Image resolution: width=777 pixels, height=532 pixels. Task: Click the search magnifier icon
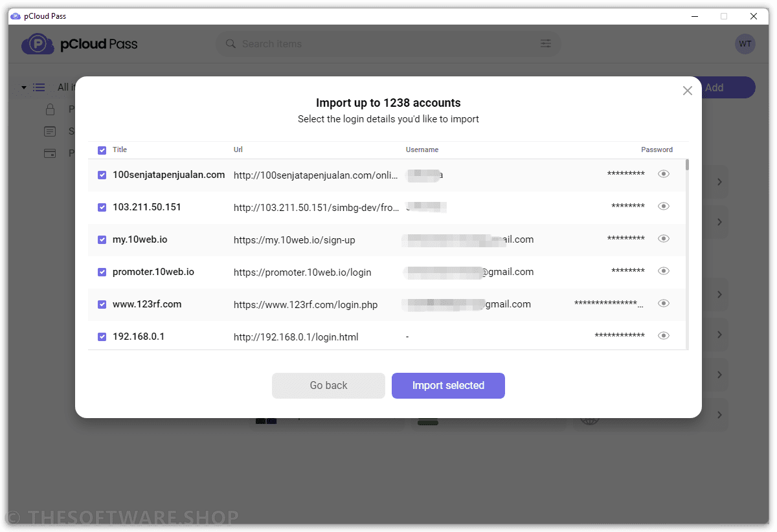pyautogui.click(x=231, y=44)
